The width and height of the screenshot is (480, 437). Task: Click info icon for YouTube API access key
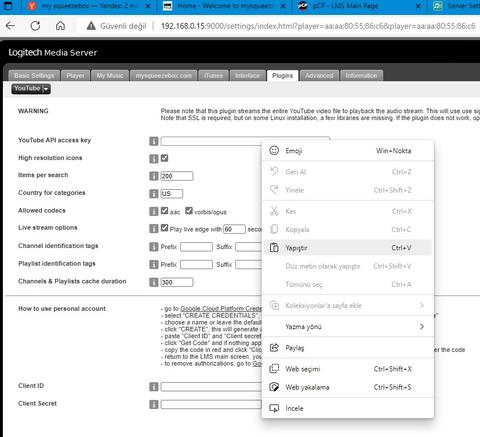154,141
